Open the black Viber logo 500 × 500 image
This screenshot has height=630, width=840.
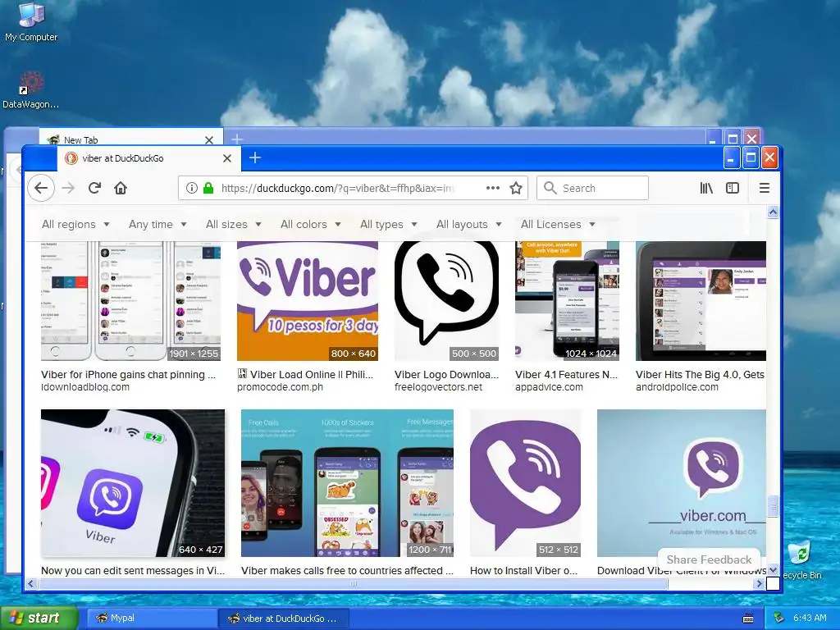(447, 301)
